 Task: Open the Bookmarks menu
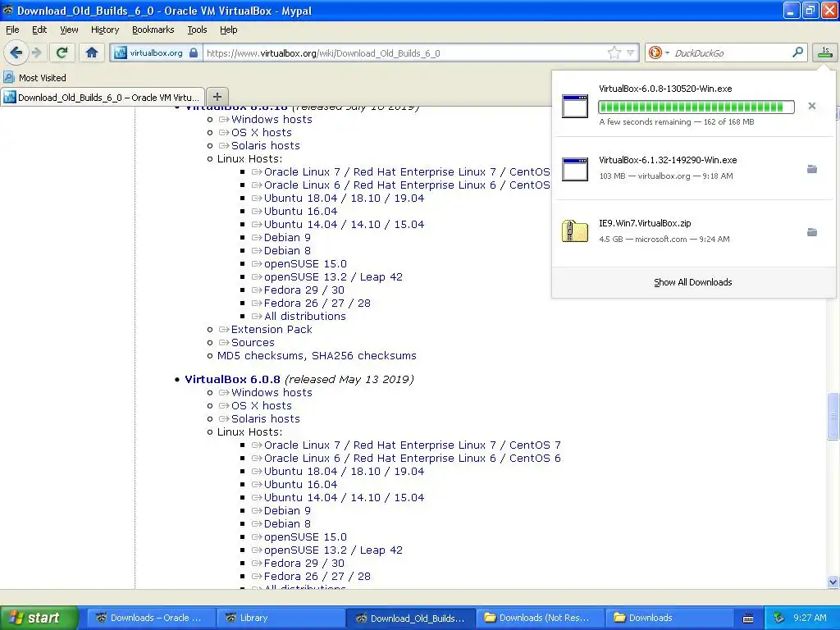(x=153, y=30)
